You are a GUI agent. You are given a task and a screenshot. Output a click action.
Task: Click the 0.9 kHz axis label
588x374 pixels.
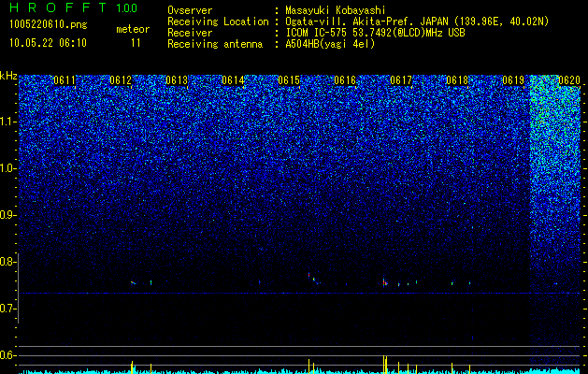[7, 215]
